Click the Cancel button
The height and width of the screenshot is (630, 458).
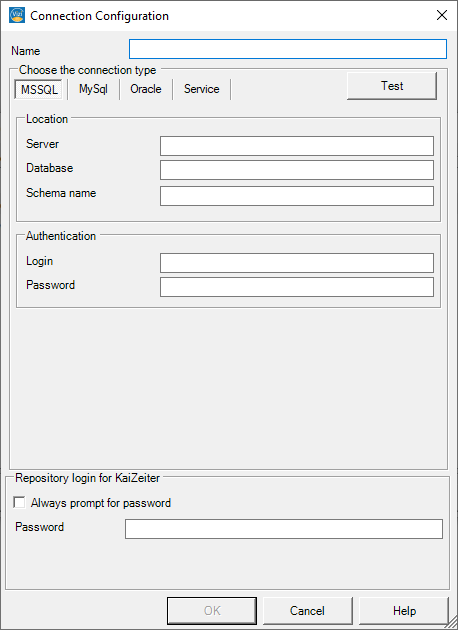[x=308, y=611]
